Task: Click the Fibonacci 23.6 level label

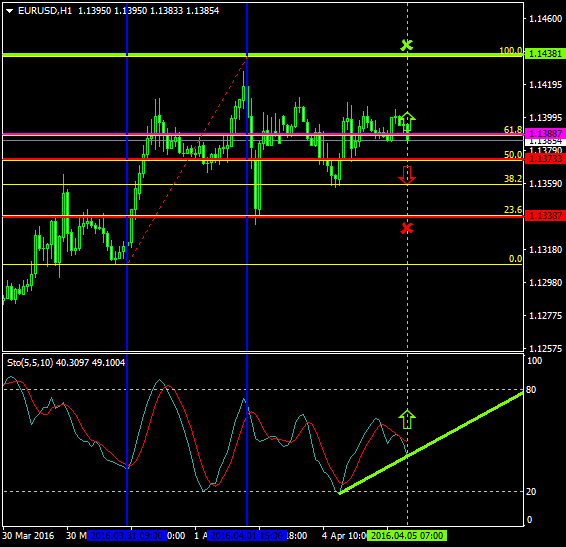Action: click(513, 209)
